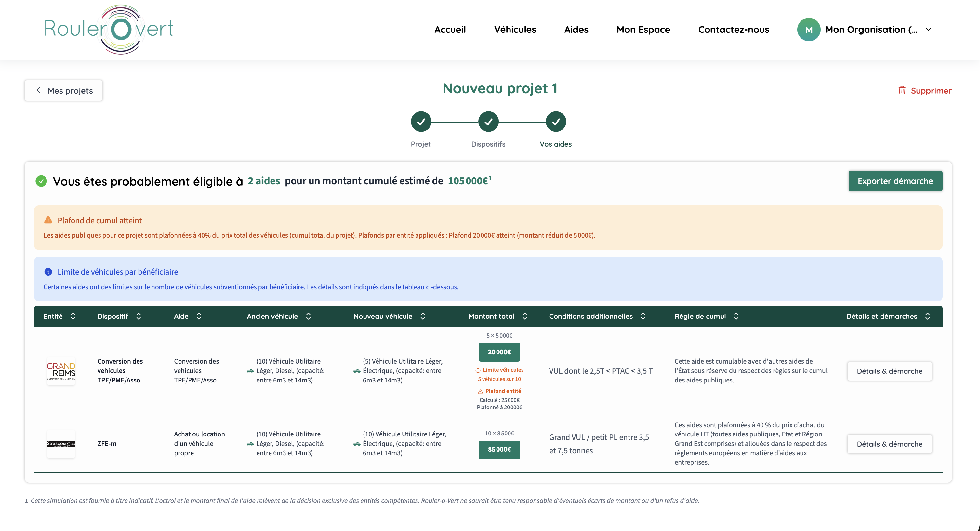The image size is (980, 531).
Task: Click the Limite véhicules clock icon
Action: pos(478,370)
